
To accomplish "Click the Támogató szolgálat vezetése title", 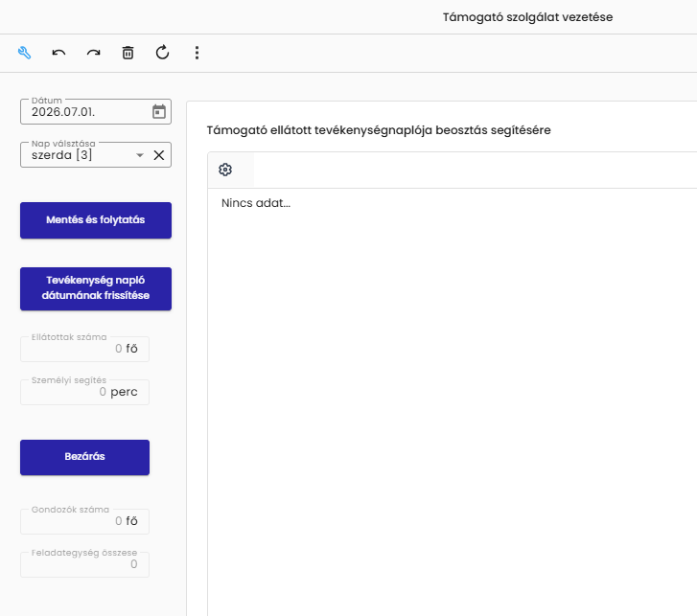I will (527, 17).
